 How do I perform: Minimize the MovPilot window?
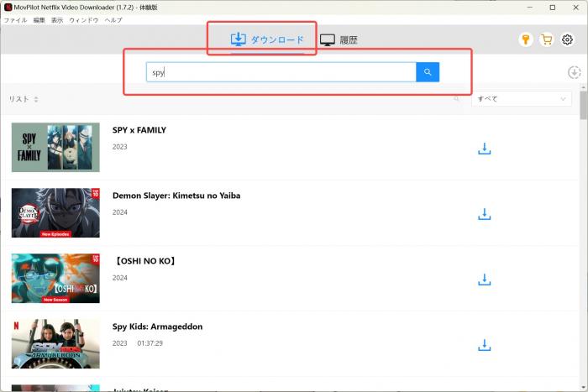point(529,7)
